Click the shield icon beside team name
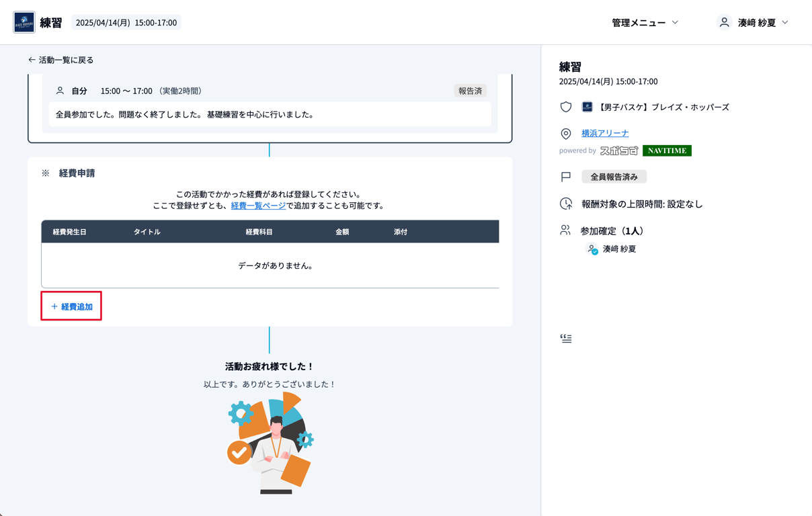The height and width of the screenshot is (516, 812). tap(566, 107)
